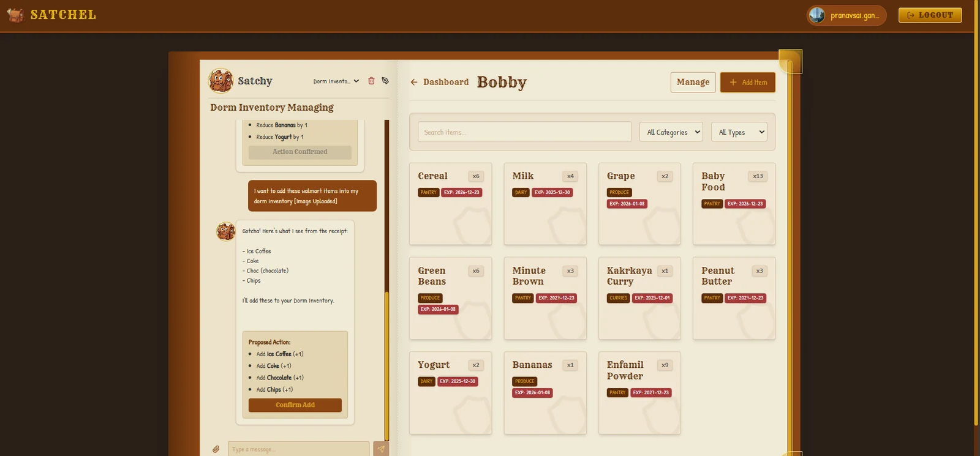Click the paperclip attachment icon

pos(216,449)
